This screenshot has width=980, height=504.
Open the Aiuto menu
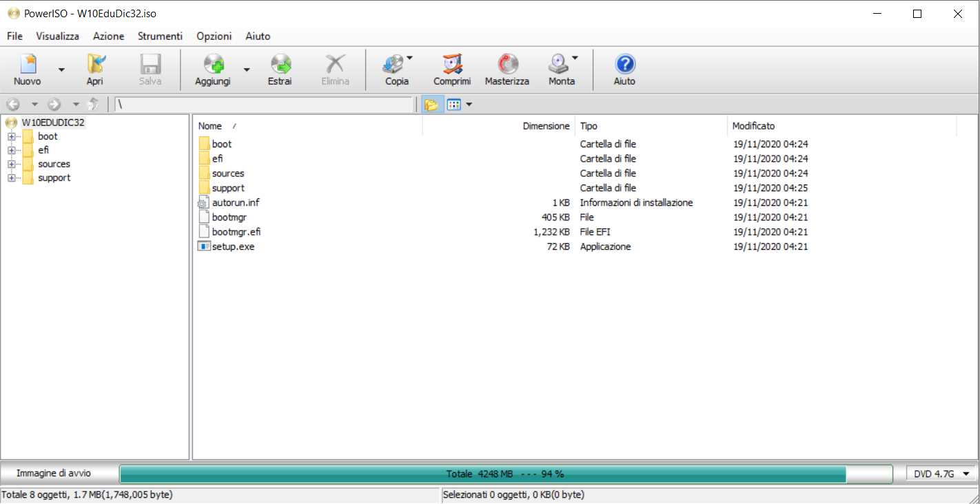[x=258, y=36]
